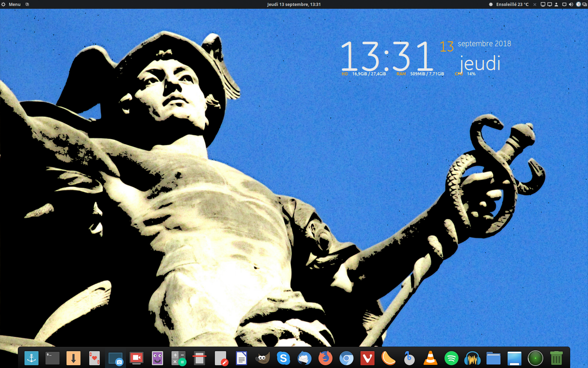
Task: Launch the Terminal from the dock
Action: click(x=52, y=358)
